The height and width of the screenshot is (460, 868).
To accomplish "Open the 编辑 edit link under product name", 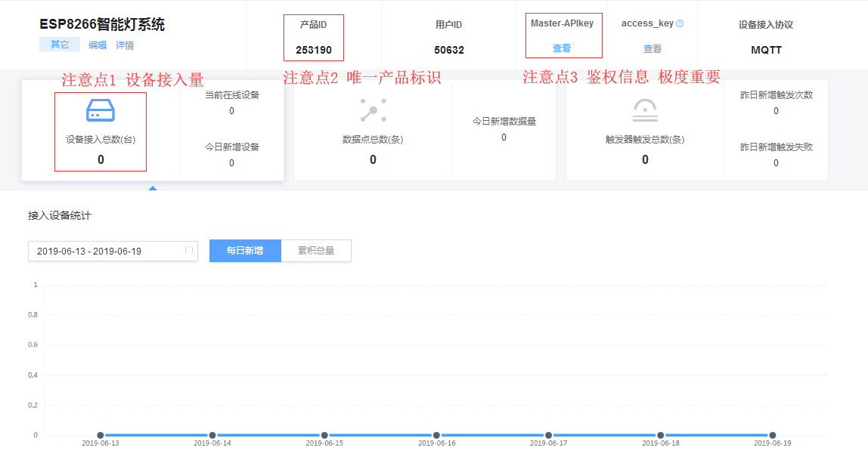I will pos(98,45).
